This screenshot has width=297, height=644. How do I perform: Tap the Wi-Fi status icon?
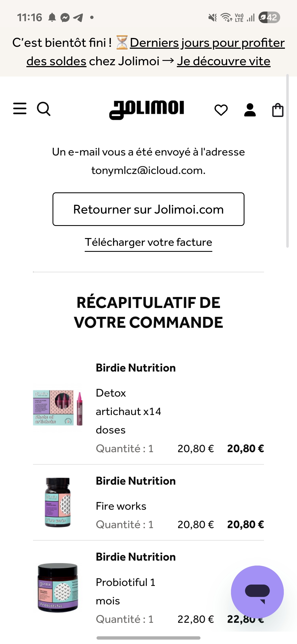(x=227, y=18)
